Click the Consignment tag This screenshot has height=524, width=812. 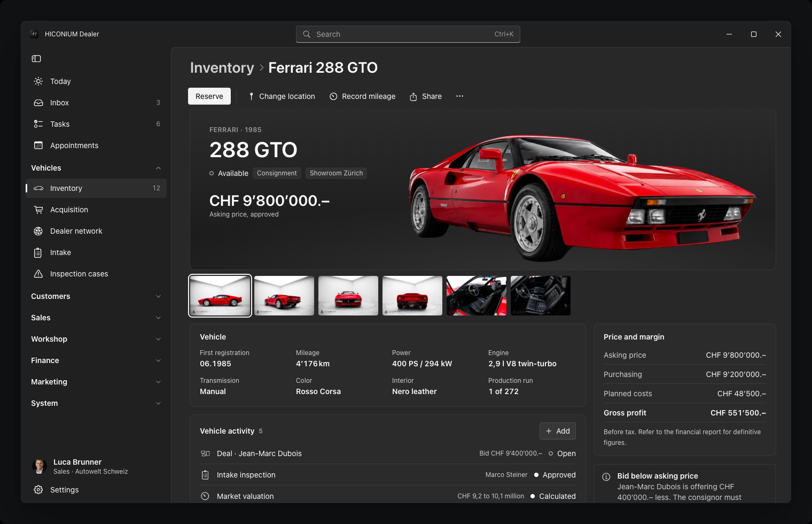tap(277, 173)
